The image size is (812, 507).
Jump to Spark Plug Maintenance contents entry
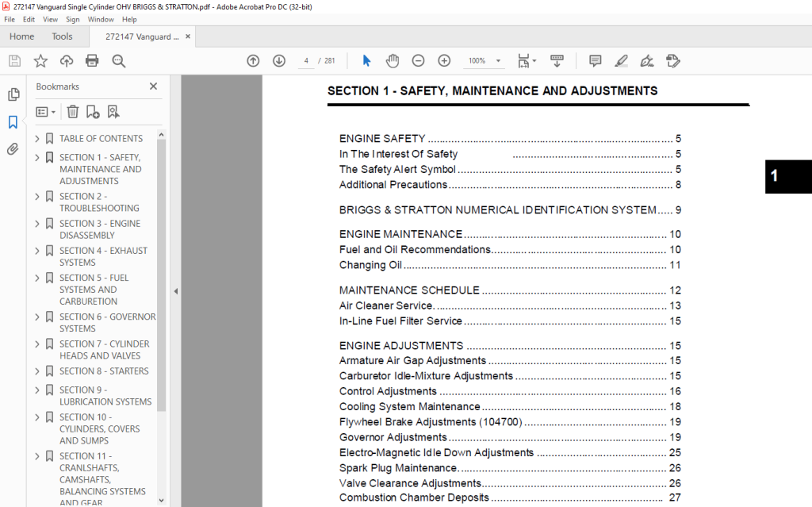tap(510, 467)
